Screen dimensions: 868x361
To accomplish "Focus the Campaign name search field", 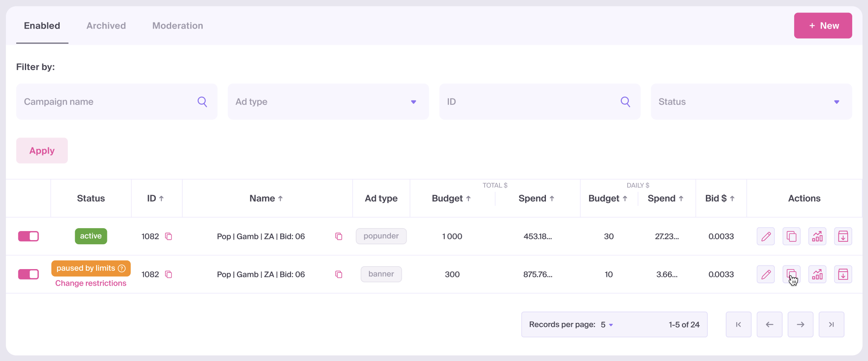I will (x=108, y=102).
